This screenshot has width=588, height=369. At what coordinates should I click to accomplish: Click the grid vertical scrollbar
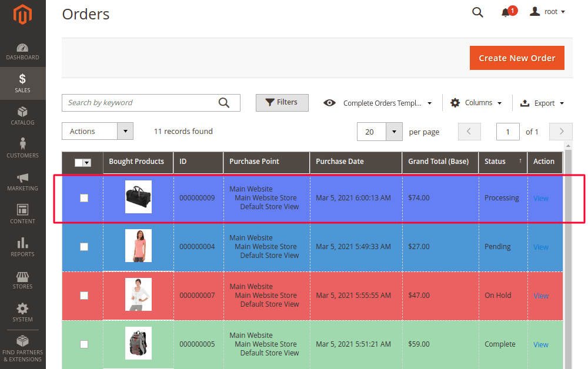point(568,259)
